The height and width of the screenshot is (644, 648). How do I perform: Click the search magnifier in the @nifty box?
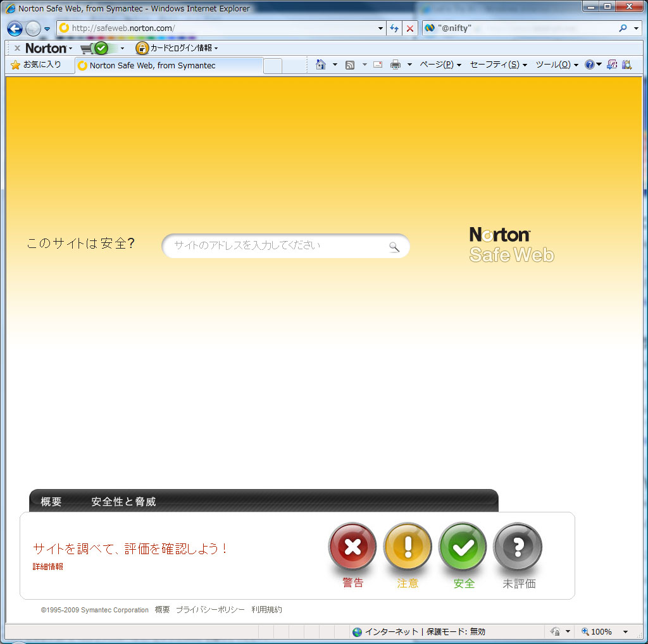click(623, 28)
